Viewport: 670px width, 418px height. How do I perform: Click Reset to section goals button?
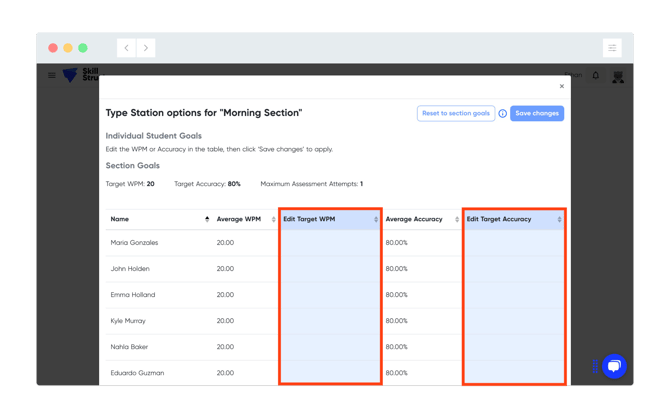click(455, 114)
